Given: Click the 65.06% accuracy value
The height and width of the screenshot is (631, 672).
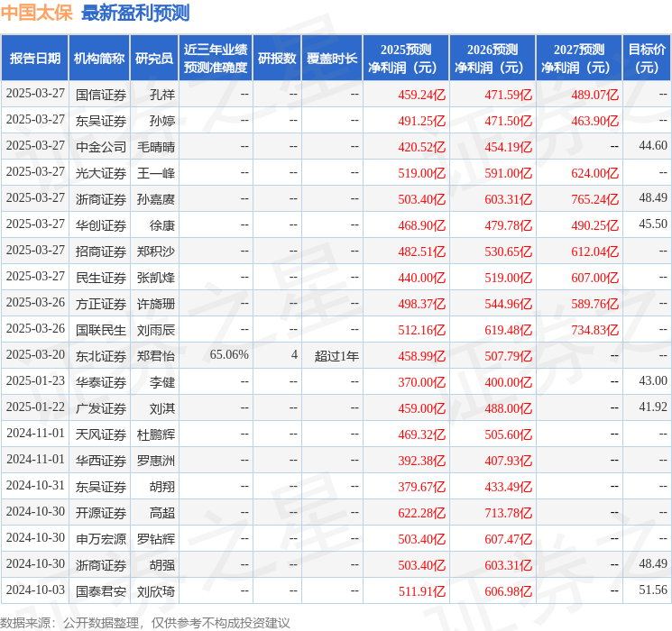Looking at the screenshot, I should (x=229, y=354).
